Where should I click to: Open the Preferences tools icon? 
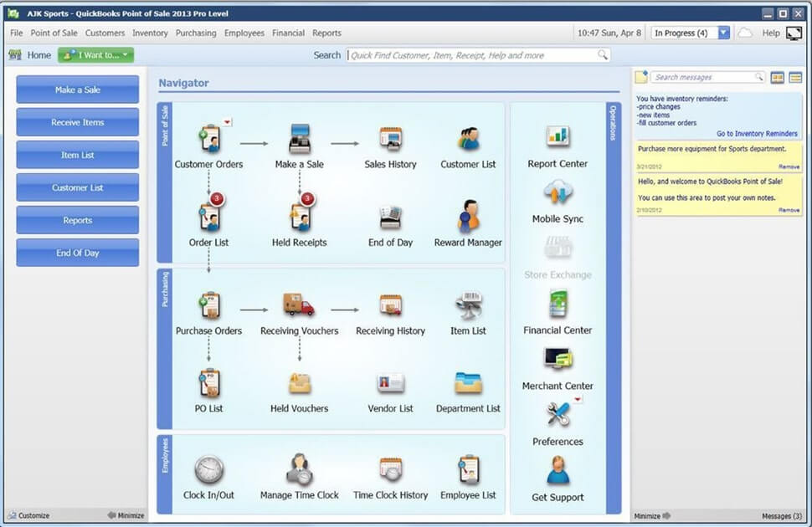tap(558, 414)
